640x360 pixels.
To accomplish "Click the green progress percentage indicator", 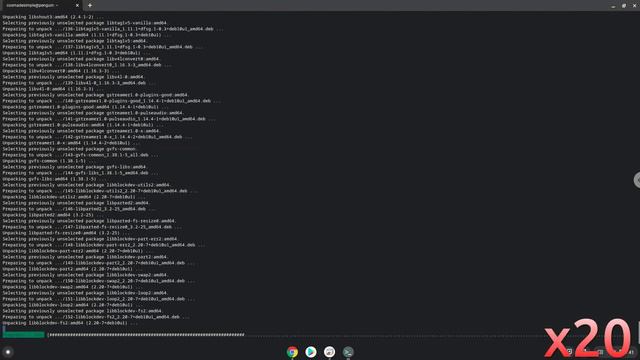I will 24,335.
